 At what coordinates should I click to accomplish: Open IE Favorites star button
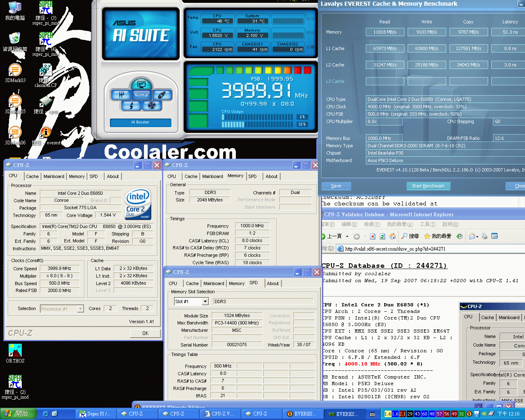pos(437,236)
